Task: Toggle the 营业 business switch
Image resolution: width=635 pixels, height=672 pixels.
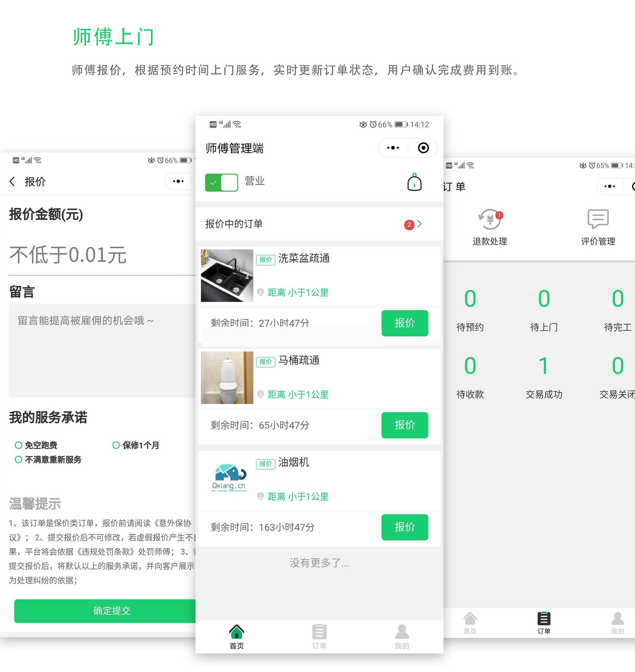Action: pyautogui.click(x=221, y=183)
